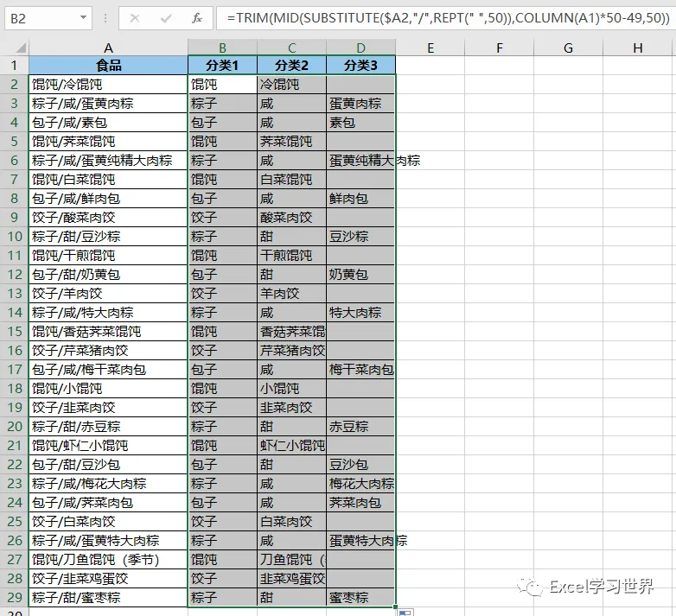Viewport: 676px width, 616px height.
Task: Click the 羊肉饺 cell in column C
Action: (292, 294)
